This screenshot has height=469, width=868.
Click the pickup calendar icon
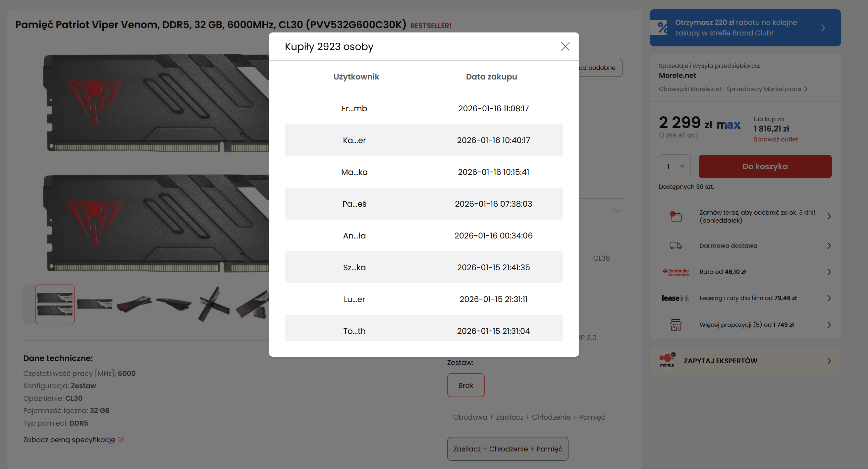676,216
